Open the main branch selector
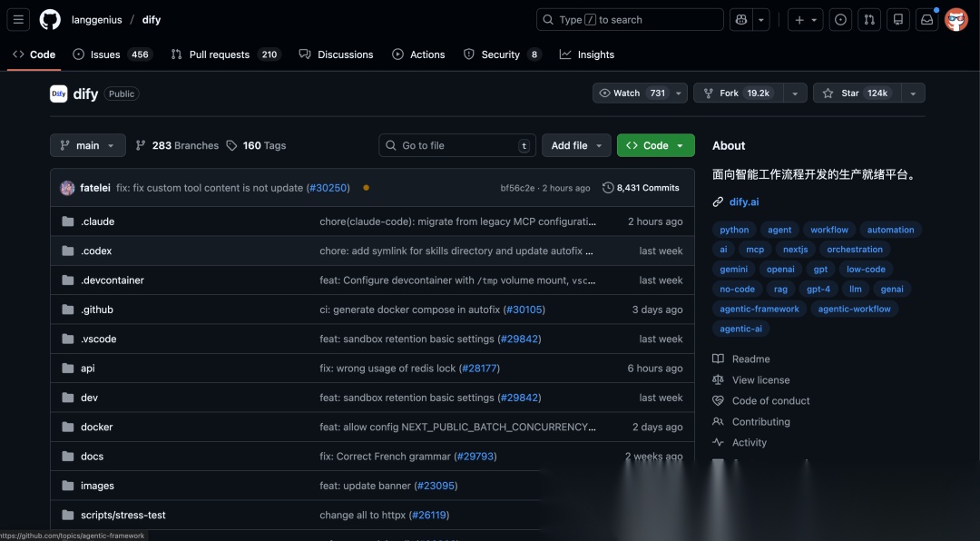This screenshot has height=541, width=980. (87, 145)
